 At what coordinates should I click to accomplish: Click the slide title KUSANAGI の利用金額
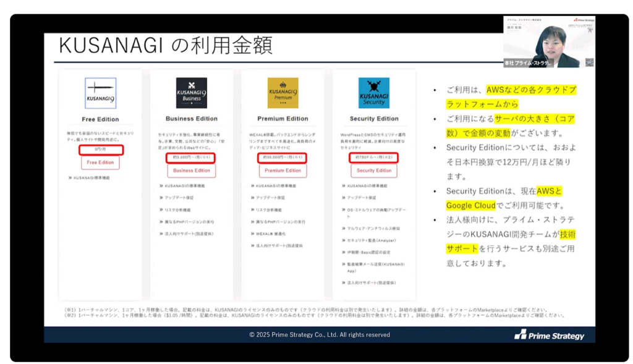pyautogui.click(x=166, y=44)
